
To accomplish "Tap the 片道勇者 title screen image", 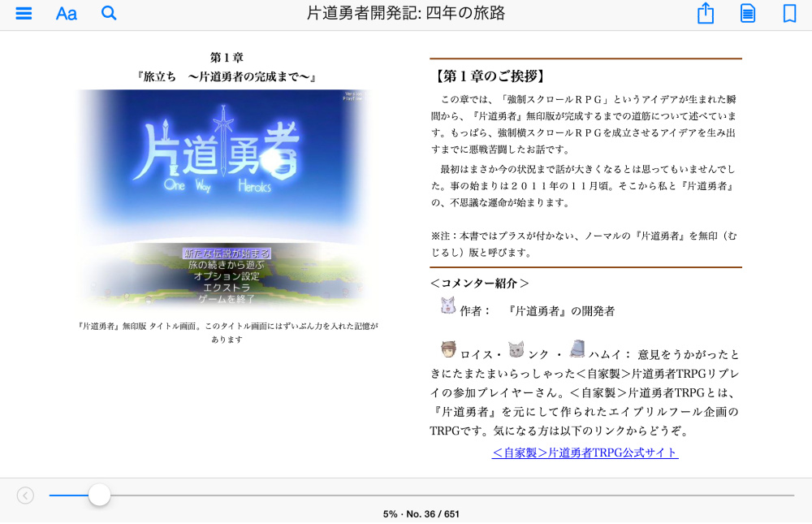I will [225, 199].
